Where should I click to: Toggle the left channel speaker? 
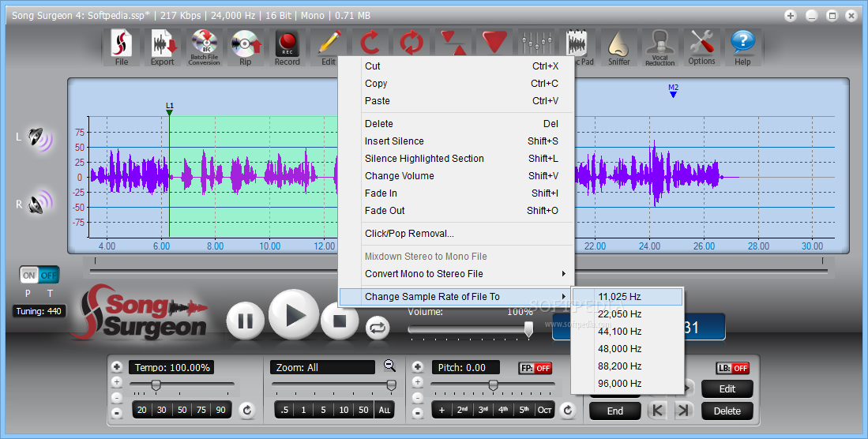pyautogui.click(x=39, y=138)
